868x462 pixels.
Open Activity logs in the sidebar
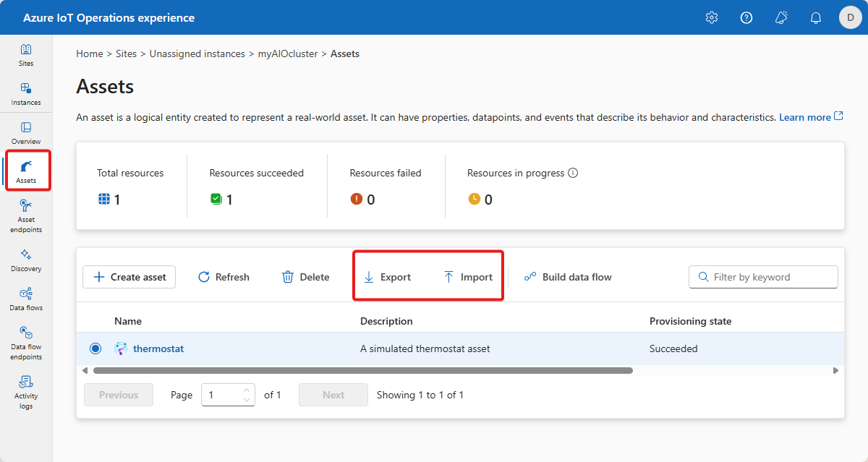click(26, 393)
